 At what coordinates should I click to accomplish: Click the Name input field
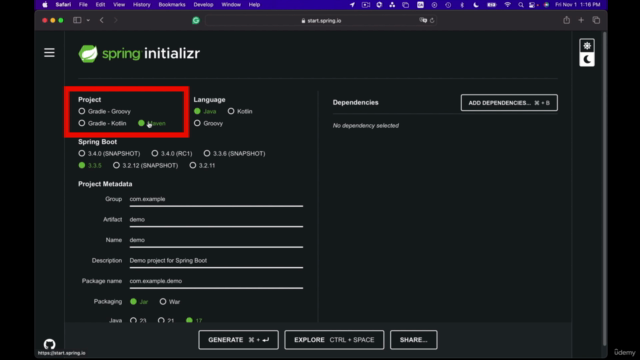click(x=216, y=240)
